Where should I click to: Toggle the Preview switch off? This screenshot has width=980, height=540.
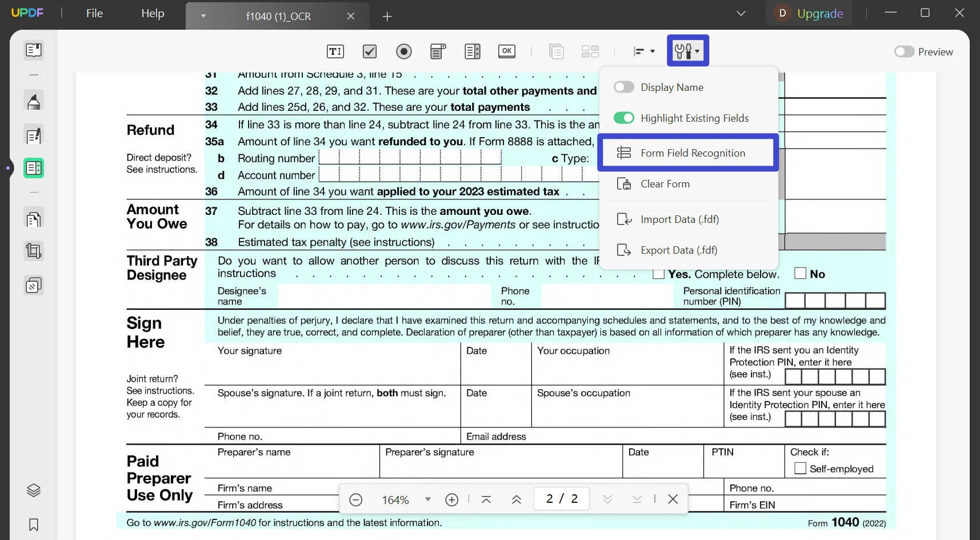pyautogui.click(x=903, y=51)
